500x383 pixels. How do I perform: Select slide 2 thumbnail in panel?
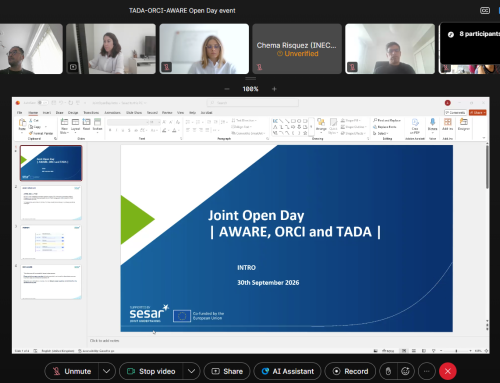click(x=51, y=203)
